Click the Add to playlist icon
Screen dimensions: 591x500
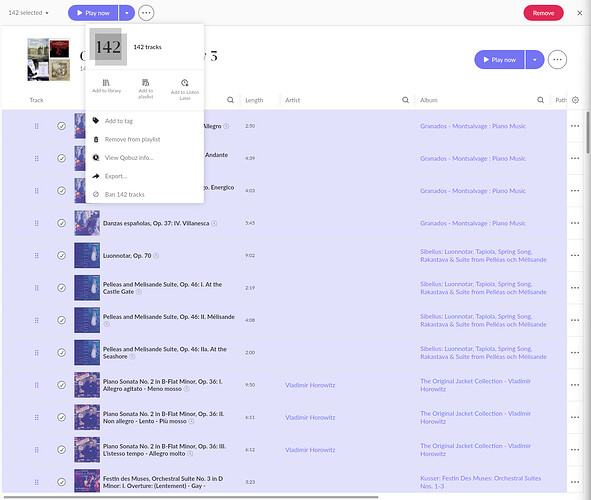[x=145, y=89]
